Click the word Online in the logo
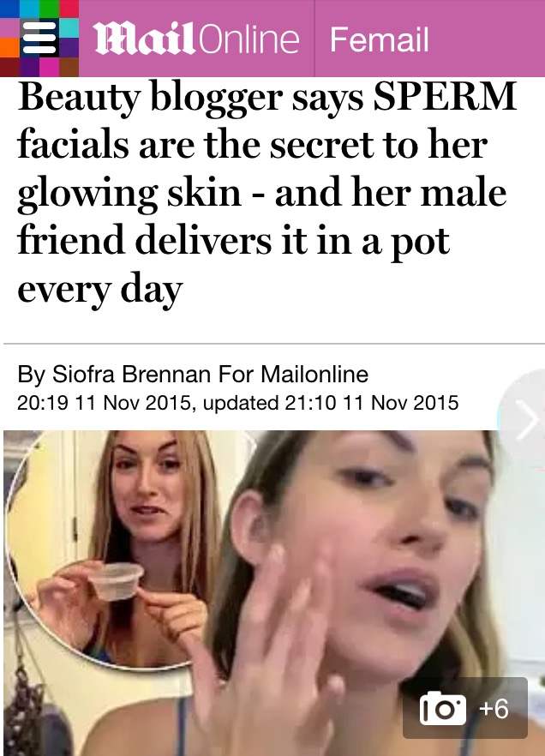This screenshot has width=545, height=756. [x=249, y=39]
